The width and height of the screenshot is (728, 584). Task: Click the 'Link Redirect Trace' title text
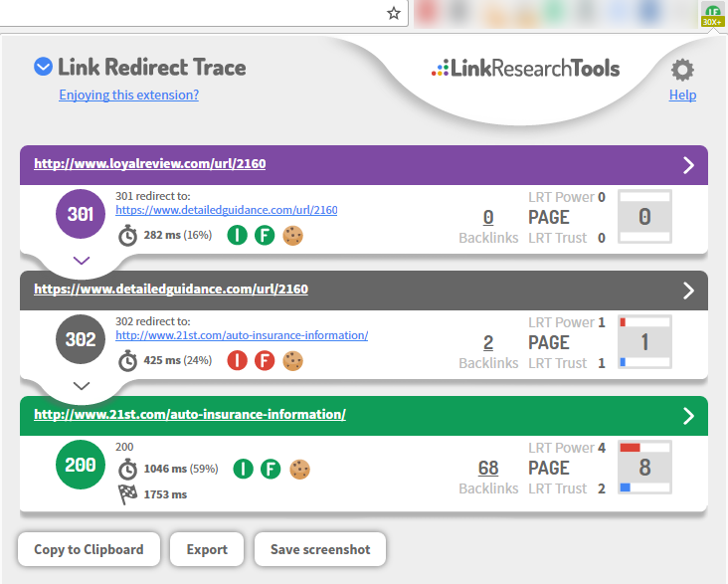coord(152,67)
